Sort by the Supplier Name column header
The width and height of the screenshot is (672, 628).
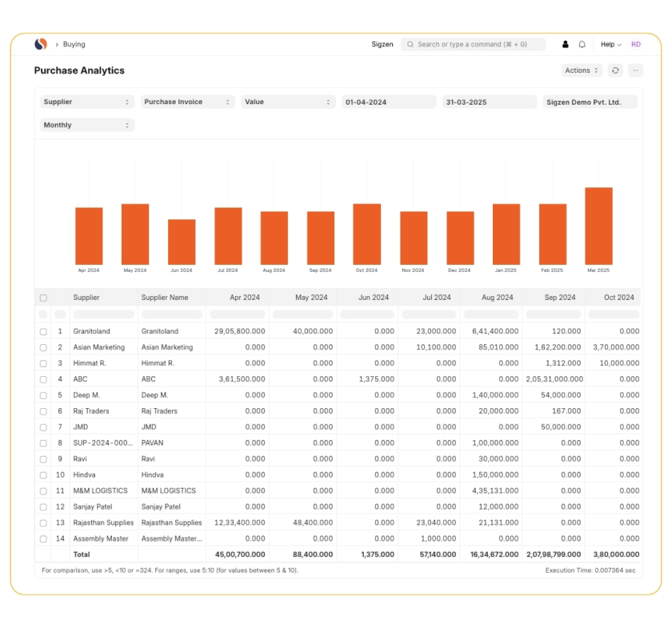pyautogui.click(x=165, y=298)
